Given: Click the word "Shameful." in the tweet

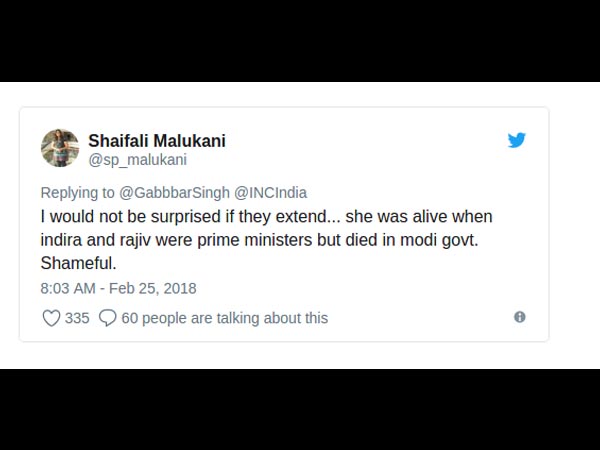Looking at the screenshot, I should click(78, 262).
